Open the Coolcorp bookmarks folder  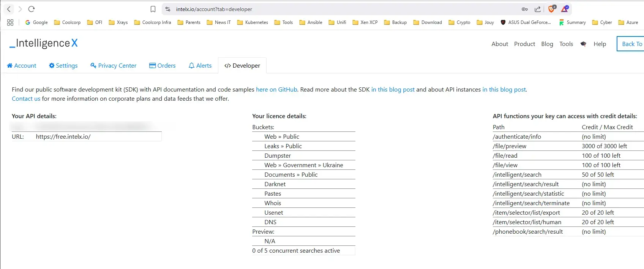pos(67,22)
